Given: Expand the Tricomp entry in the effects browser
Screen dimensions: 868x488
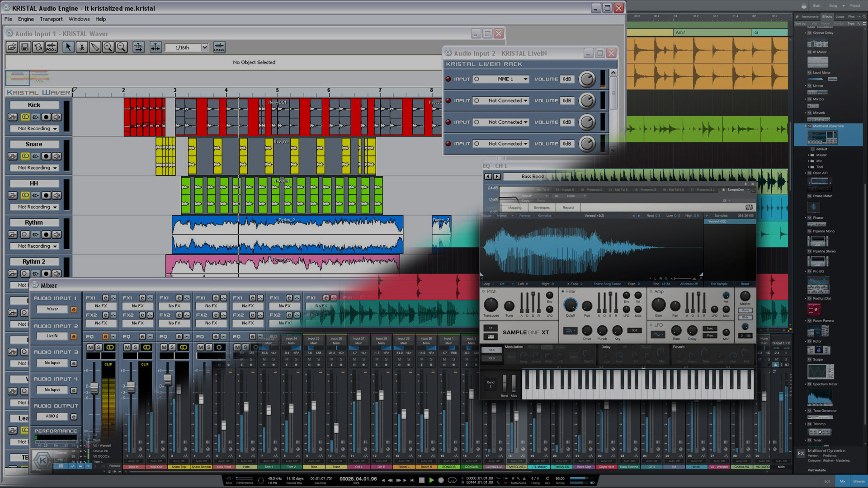Looking at the screenshot, I should [805, 424].
